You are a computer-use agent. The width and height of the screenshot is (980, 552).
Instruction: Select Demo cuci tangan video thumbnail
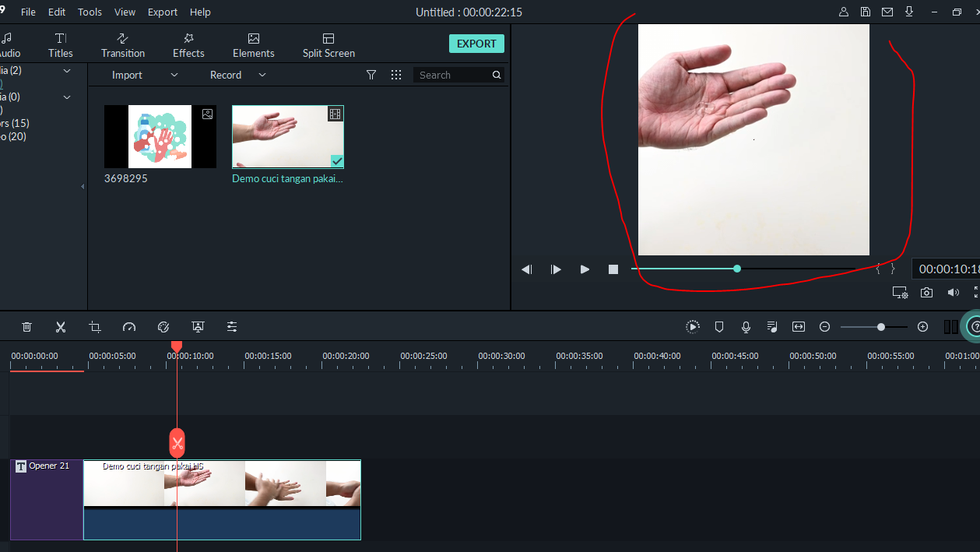coord(288,136)
